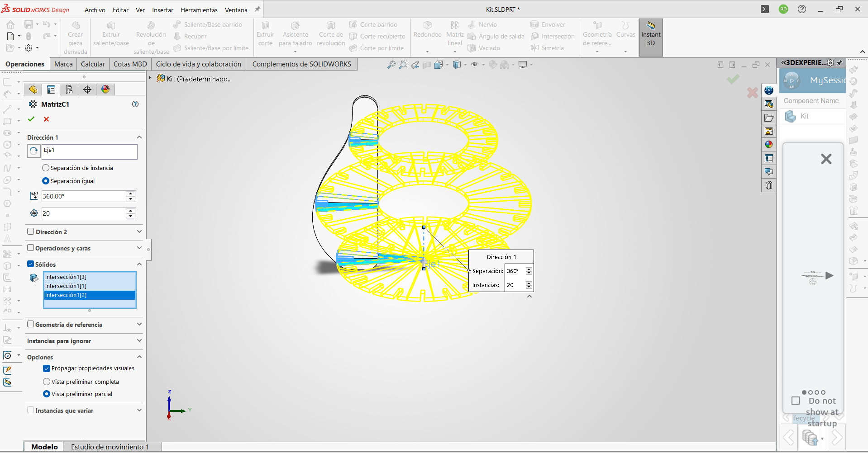Open 3DEXPERIENCE panel settings gear

pyautogui.click(x=830, y=63)
